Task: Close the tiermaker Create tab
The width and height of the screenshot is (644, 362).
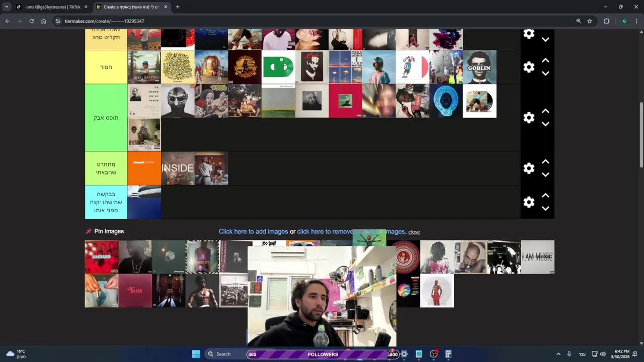Action: (166, 7)
